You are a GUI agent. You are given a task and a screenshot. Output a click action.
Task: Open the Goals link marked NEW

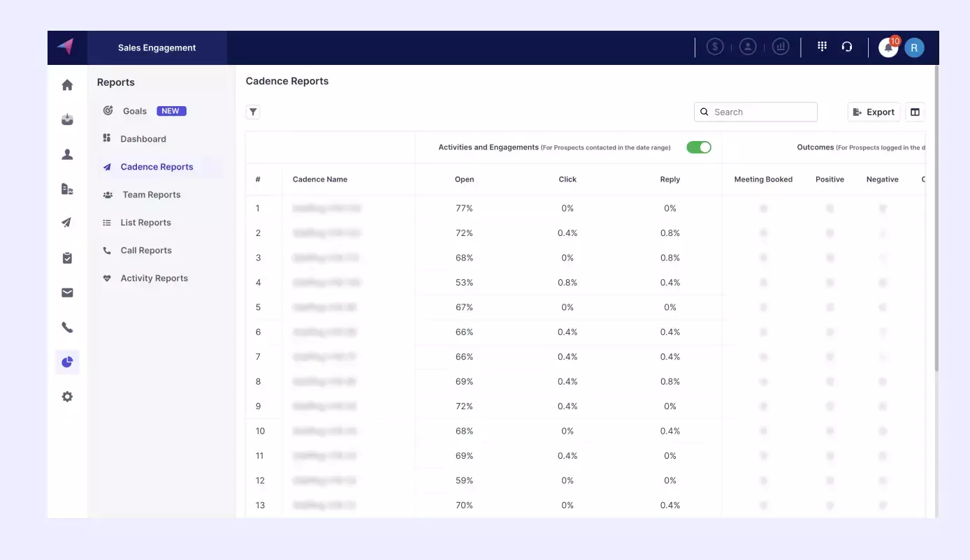(x=135, y=111)
